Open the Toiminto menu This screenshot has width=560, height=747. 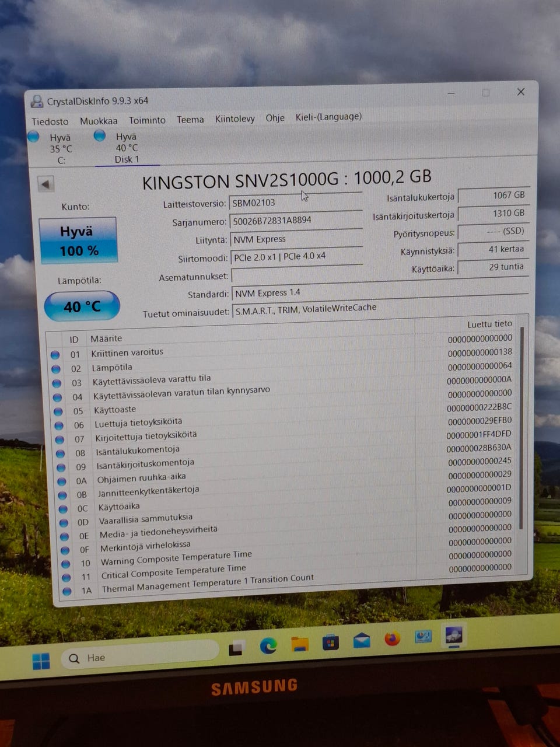coord(147,120)
